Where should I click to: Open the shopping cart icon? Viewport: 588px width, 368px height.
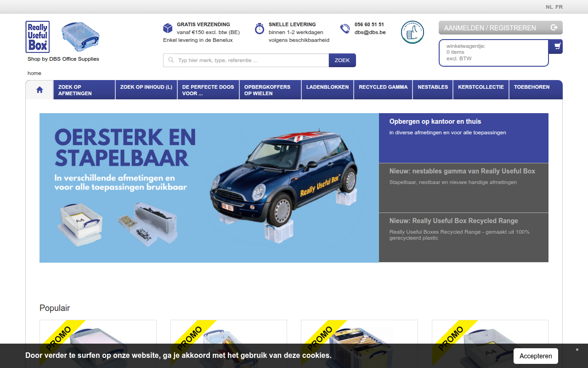click(557, 46)
